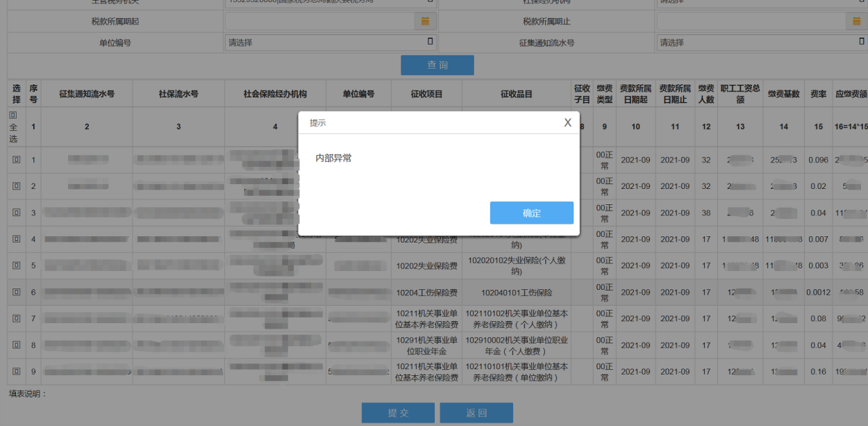This screenshot has width=868, height=426.
Task: Select the checkbox for row 1
Action: click(16, 160)
